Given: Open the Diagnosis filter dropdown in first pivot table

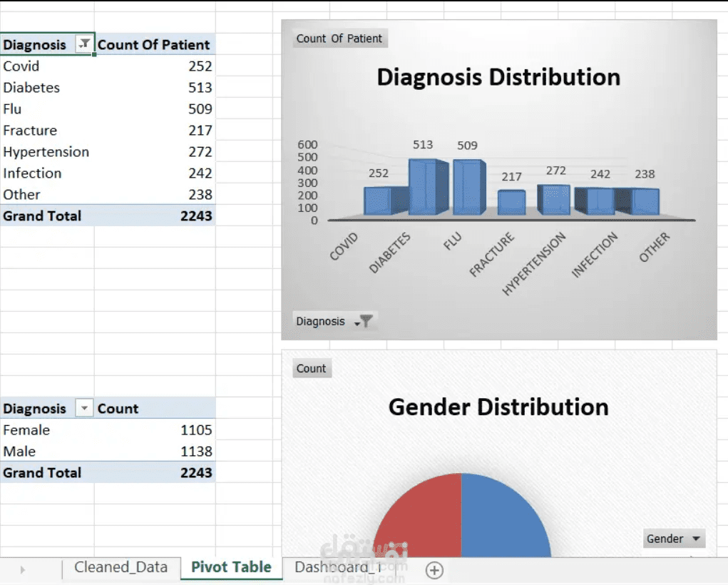Looking at the screenshot, I should (x=84, y=44).
